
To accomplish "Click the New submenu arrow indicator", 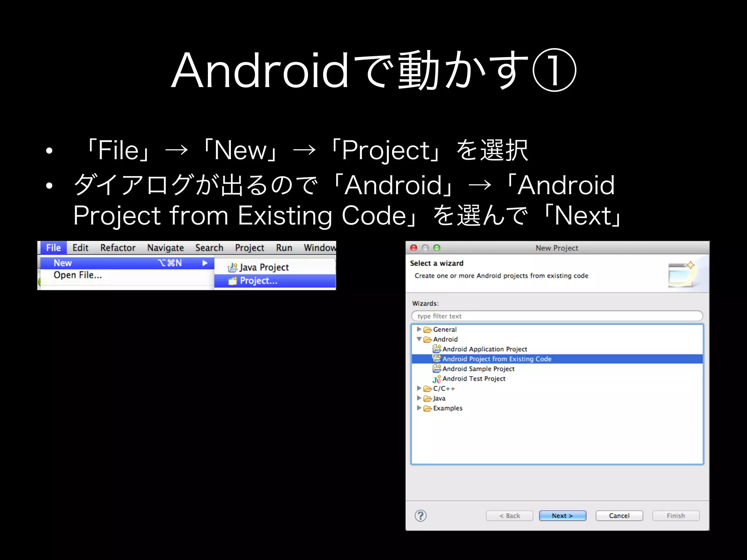I will click(x=205, y=263).
